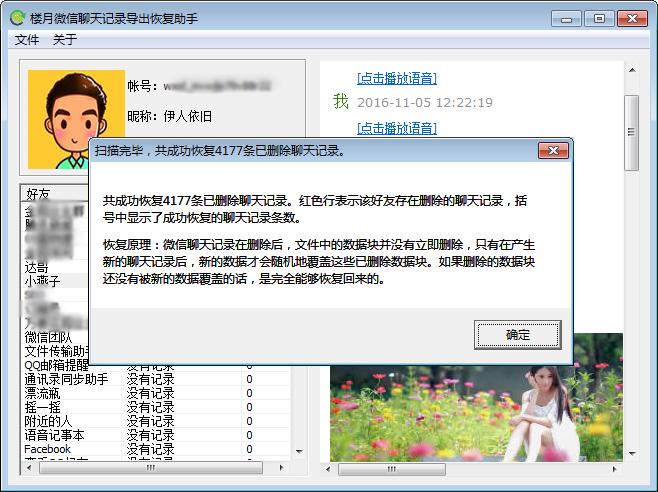Click the chat pane horizontal scrollbar thumb
This screenshot has width=658, height=492.
392,469
